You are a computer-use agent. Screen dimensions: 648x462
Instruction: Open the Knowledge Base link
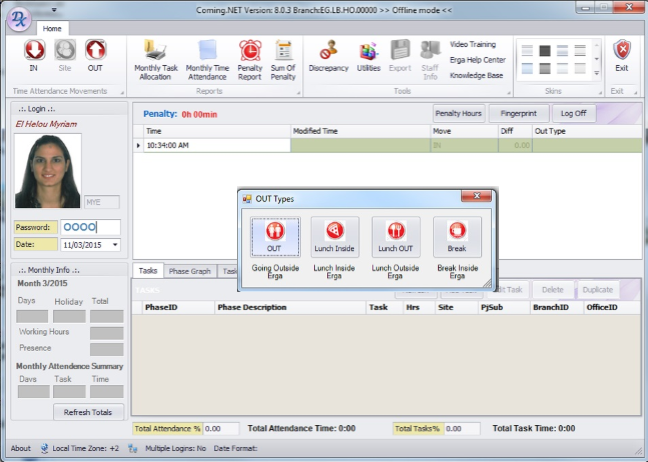point(476,75)
